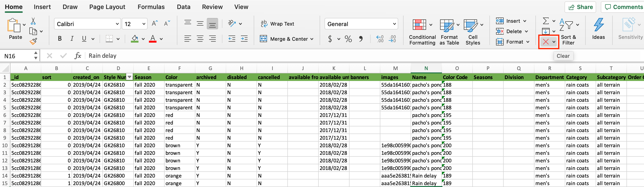Increase indent of the cell content
This screenshot has width=644, height=187.
pyautogui.click(x=244, y=39)
